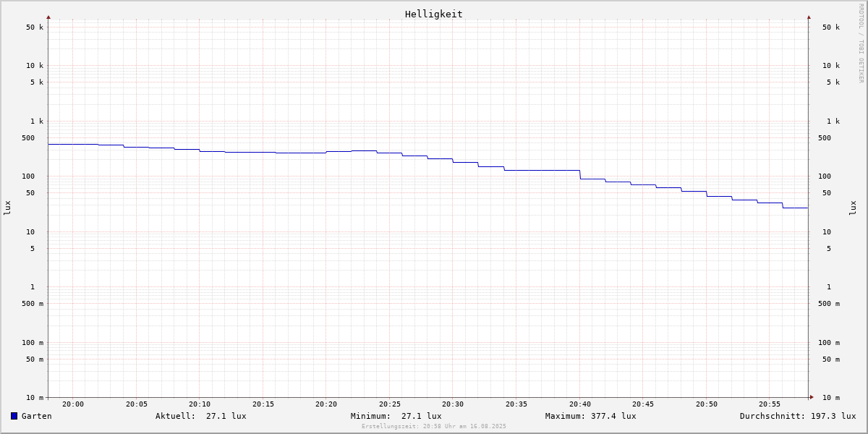Click the left axis 50 k label
Image resolution: width=868 pixels, height=434 pixels.
tap(35, 27)
